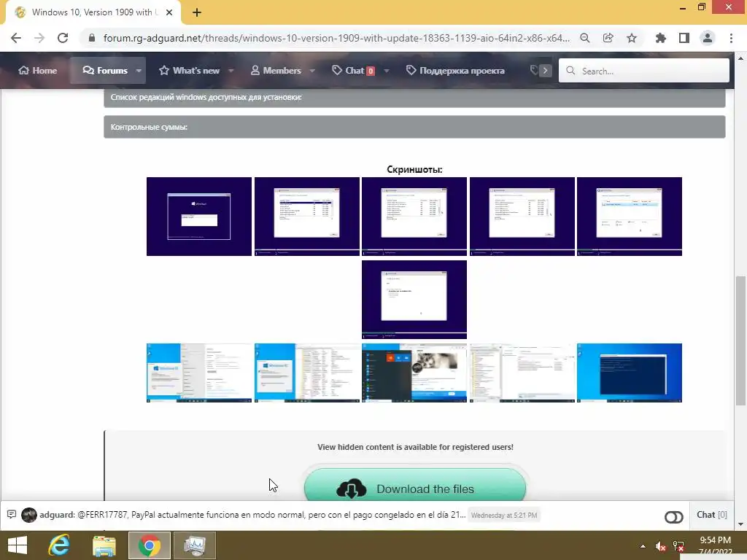Go to forum Home

pyautogui.click(x=38, y=71)
